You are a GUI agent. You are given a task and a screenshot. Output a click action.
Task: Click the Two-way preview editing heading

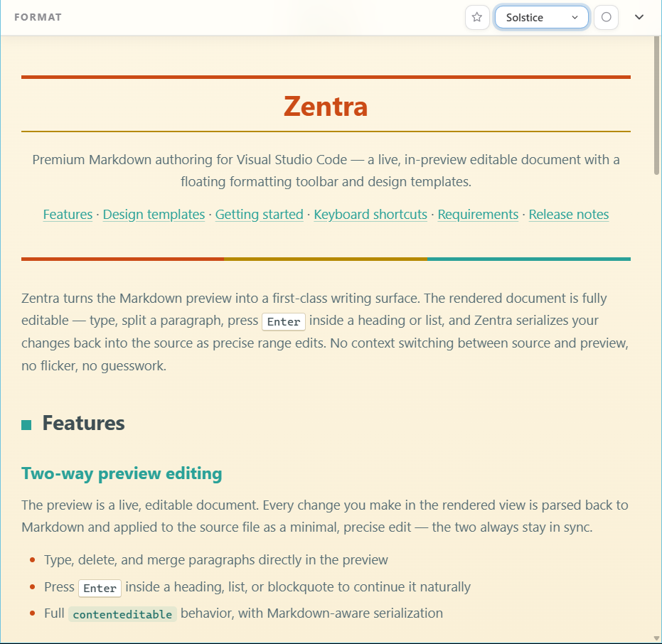tap(122, 473)
